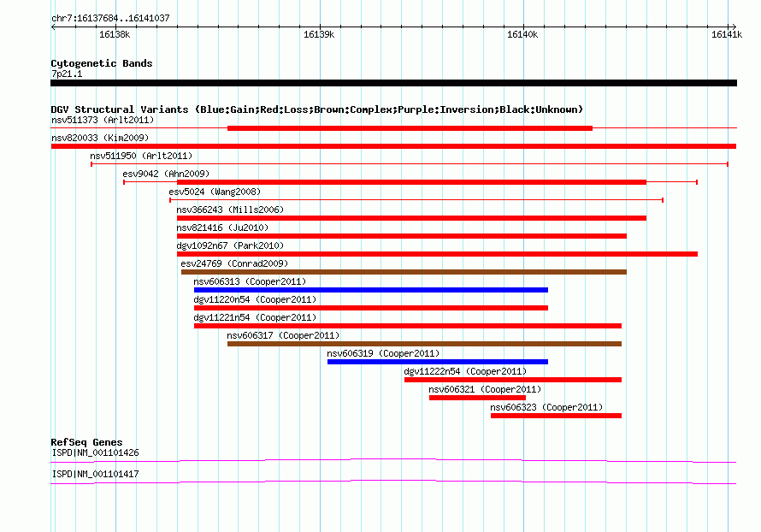Open the nsv511950 (Arlt2011) variant label

tap(141, 156)
